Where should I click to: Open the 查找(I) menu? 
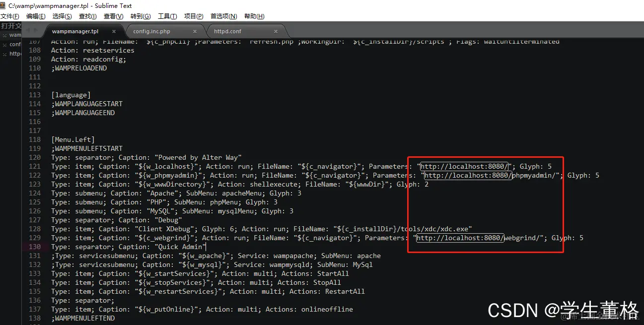point(88,16)
